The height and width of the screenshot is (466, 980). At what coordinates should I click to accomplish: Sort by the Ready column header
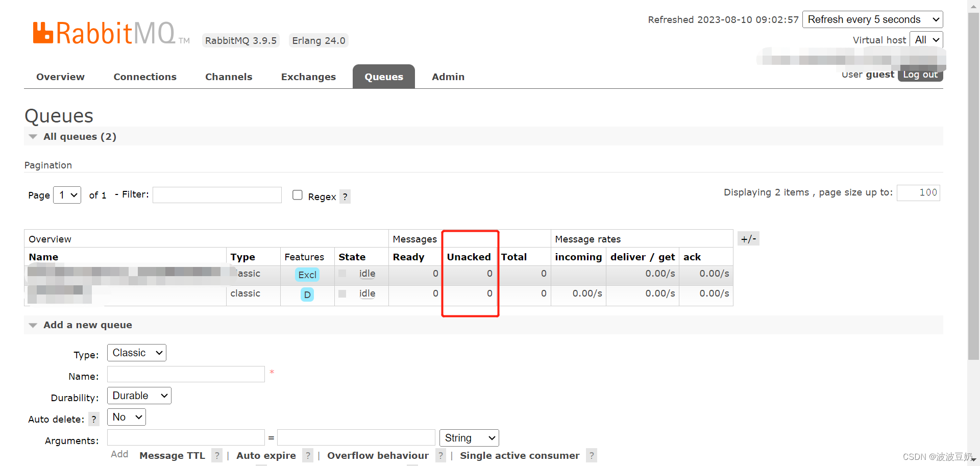[x=408, y=257]
